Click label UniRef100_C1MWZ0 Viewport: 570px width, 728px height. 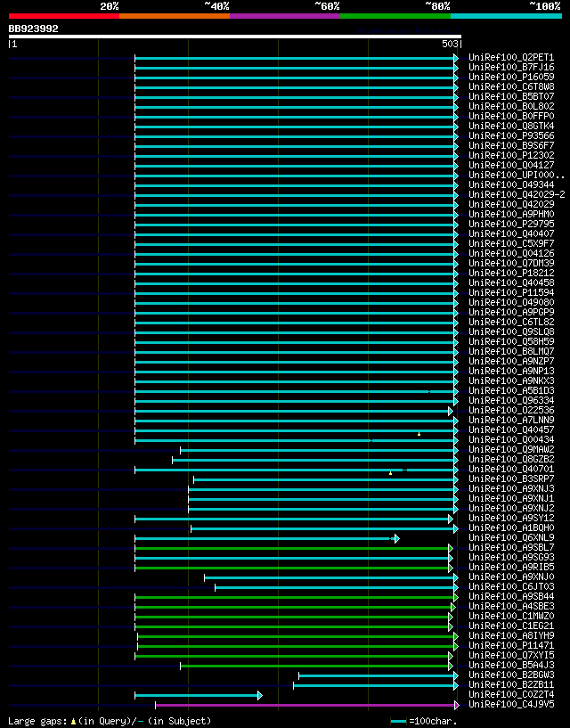511,616
